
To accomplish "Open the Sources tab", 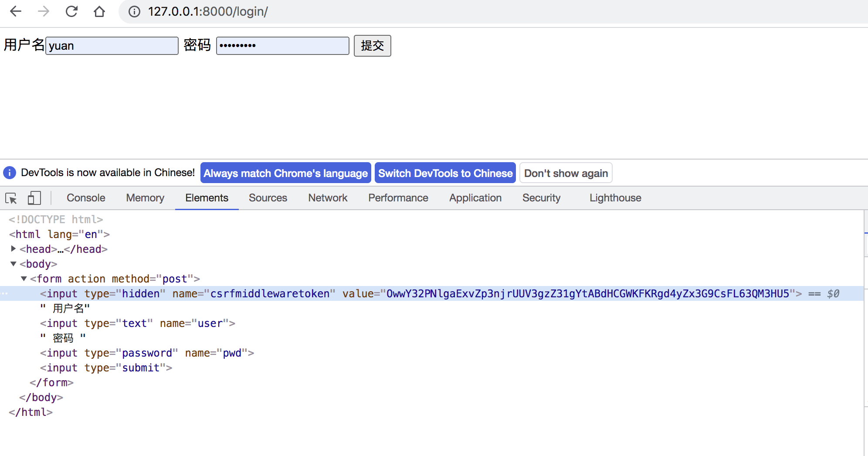I will pos(268,198).
